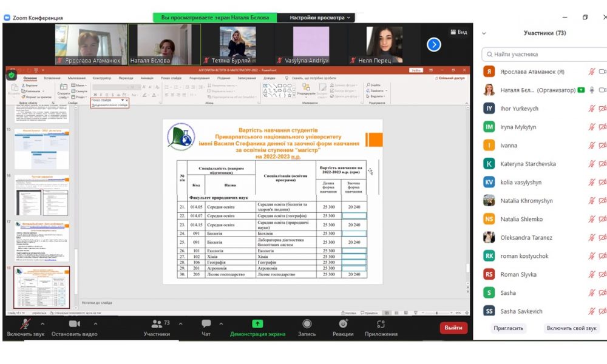Open the Реакции reactions menu
This screenshot has height=364, width=607.
coord(343,325)
